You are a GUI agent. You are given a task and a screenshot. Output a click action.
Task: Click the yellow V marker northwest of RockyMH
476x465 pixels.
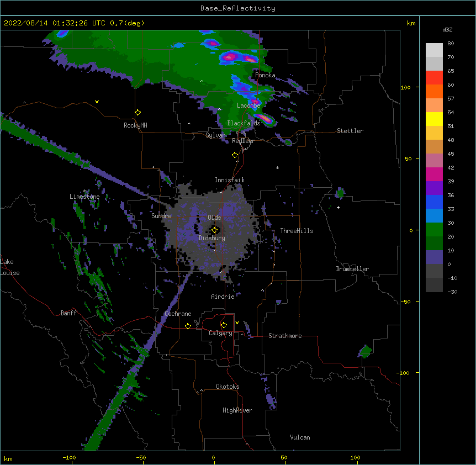point(97,102)
